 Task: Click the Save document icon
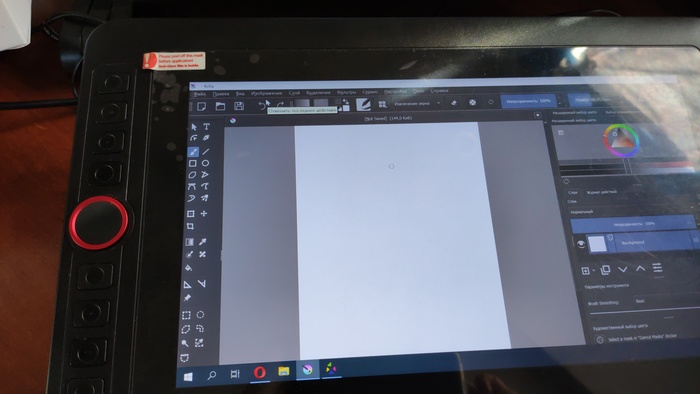(239, 106)
